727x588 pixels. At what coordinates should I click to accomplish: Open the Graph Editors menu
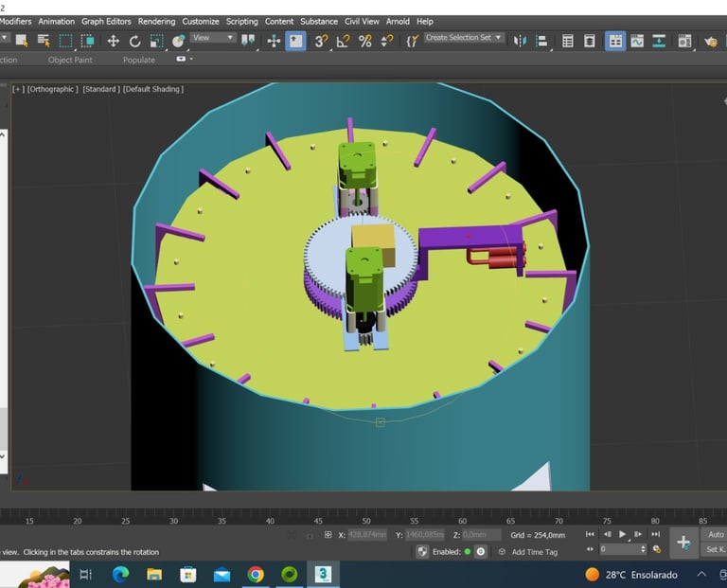[x=106, y=21]
